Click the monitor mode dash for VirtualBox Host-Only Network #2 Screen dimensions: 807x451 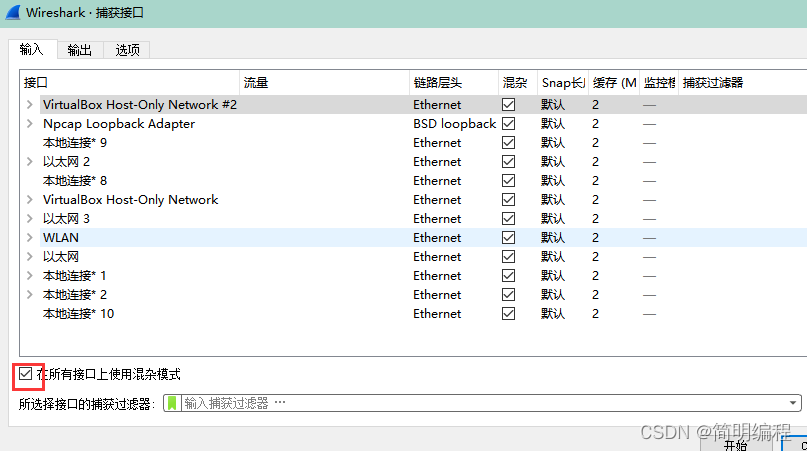tap(650, 105)
